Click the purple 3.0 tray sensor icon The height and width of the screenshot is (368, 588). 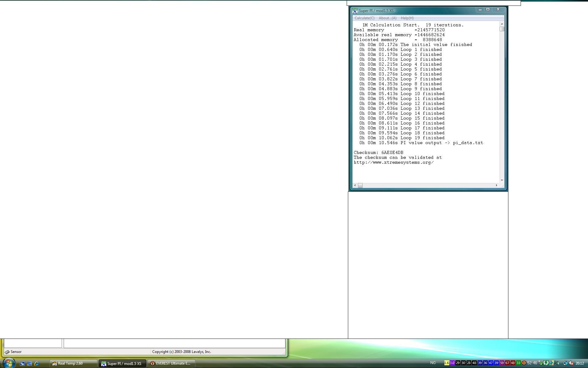(452, 363)
